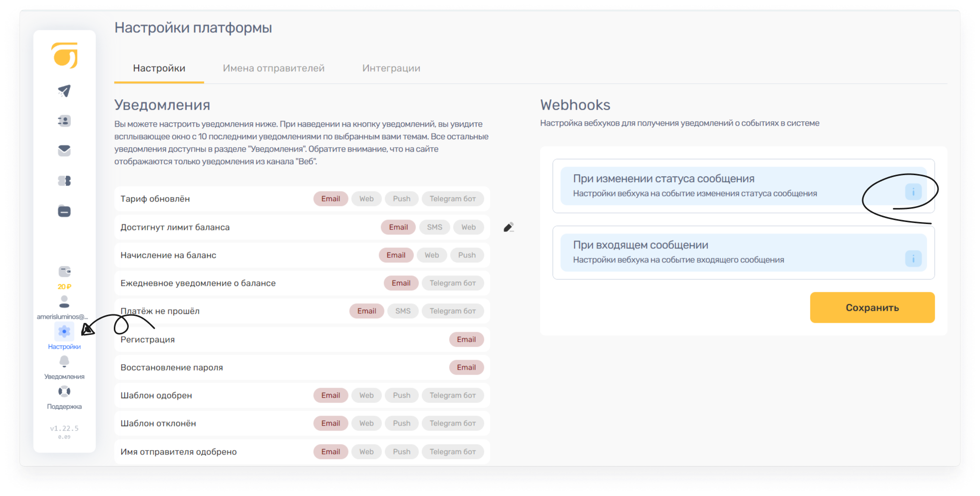
Task: Click the 20 ₽ balance amount
Action: [x=64, y=286]
